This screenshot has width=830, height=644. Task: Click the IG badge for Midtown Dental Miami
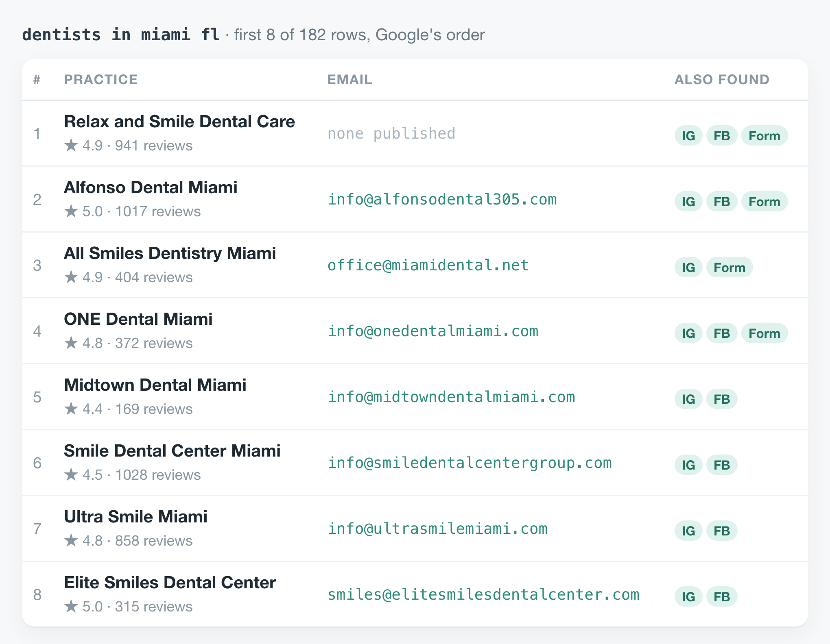[x=688, y=399]
